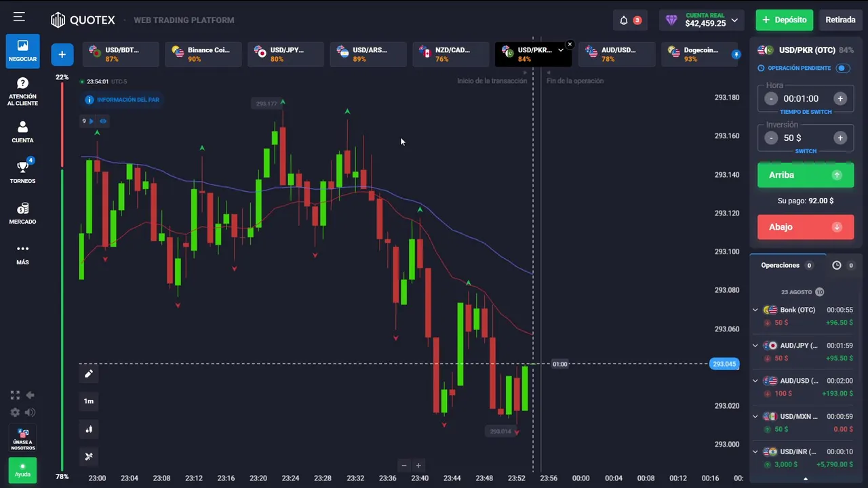The image size is (868, 488).
Task: Click the Ayuda help button
Action: (22, 470)
